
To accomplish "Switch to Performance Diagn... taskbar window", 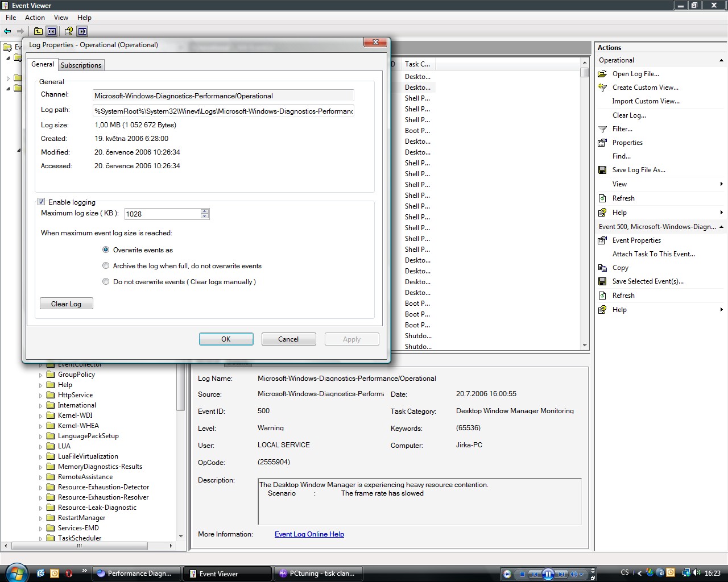I will (x=136, y=573).
